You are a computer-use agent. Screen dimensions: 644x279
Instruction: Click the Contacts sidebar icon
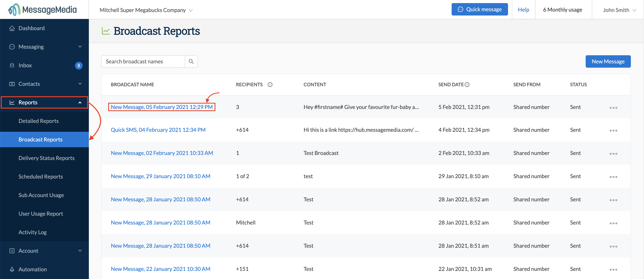pos(12,84)
